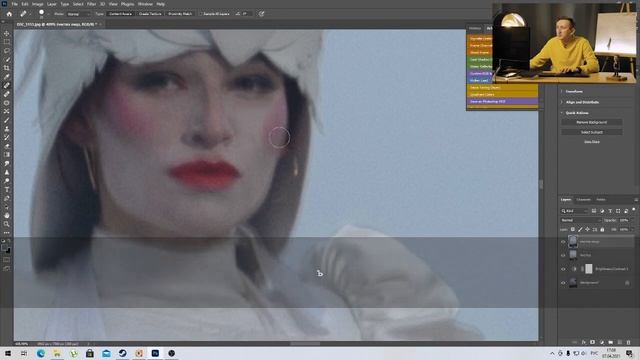
Task: Open the Image menu
Action: pos(38,4)
